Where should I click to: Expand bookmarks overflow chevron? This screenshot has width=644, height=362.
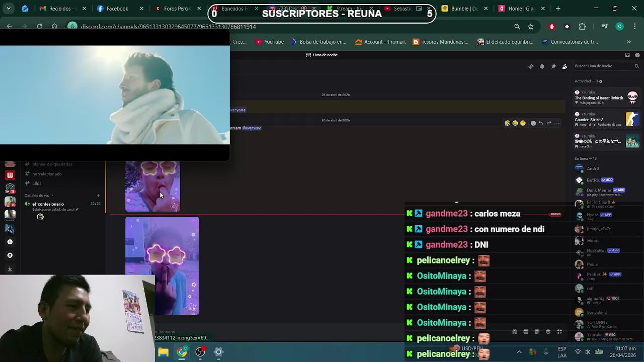coord(629,42)
